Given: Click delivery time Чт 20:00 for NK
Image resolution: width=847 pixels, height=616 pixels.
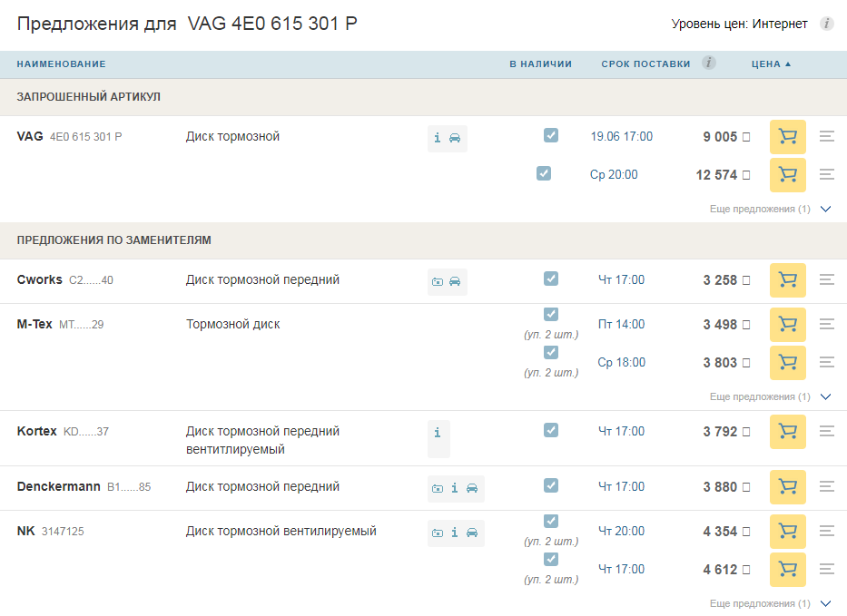Looking at the screenshot, I should [621, 532].
